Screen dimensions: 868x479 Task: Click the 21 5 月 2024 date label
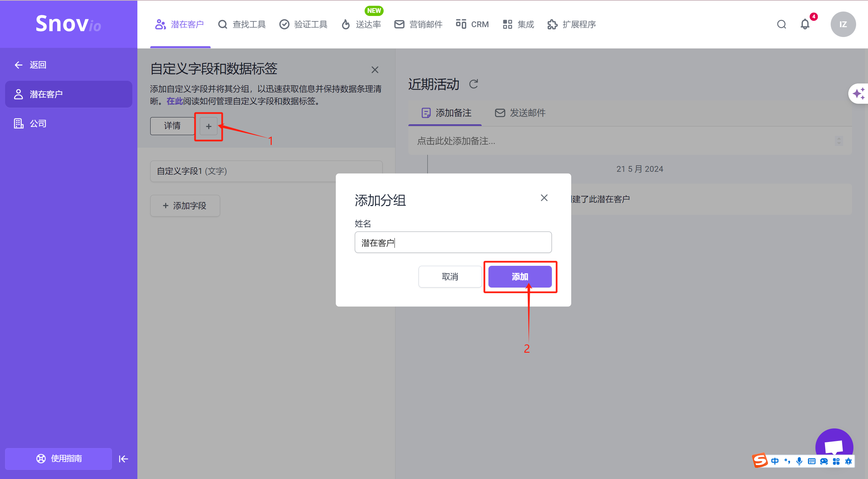point(640,169)
